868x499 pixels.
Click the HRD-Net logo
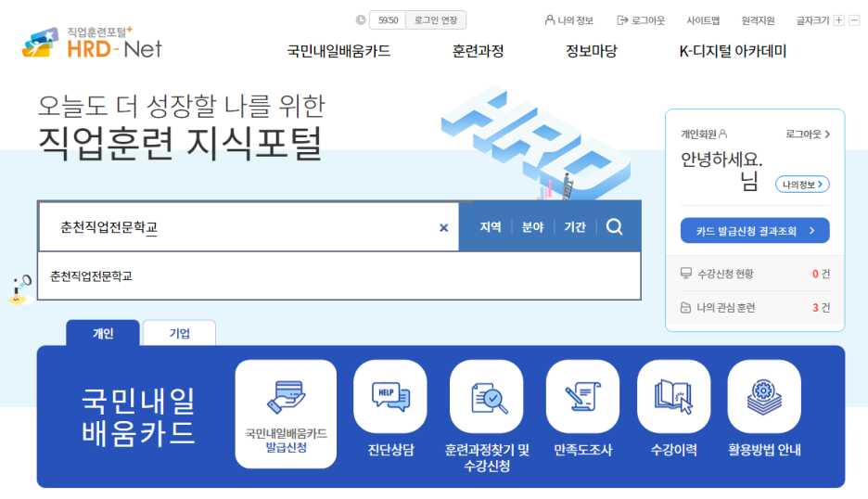coord(92,42)
